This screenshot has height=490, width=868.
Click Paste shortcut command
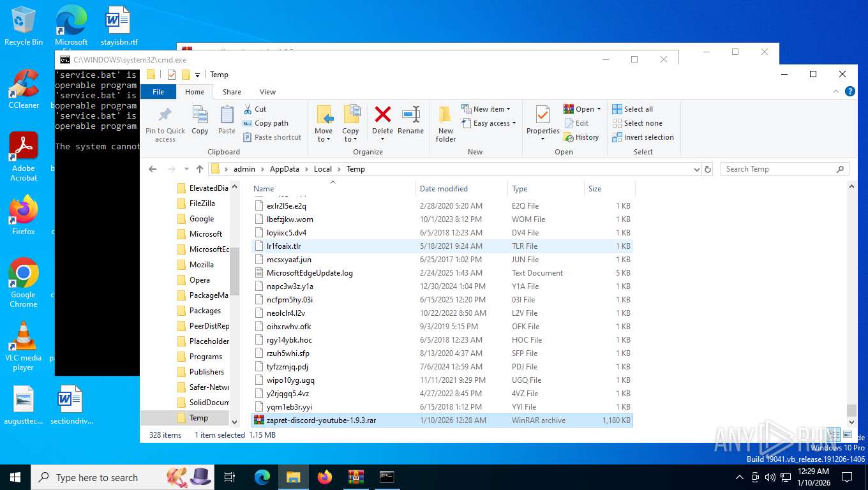click(272, 137)
